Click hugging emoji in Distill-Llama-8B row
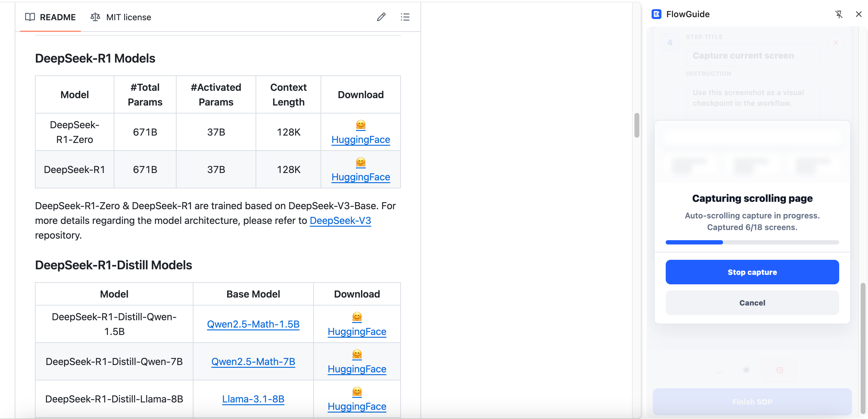The width and height of the screenshot is (868, 419). pos(357,392)
